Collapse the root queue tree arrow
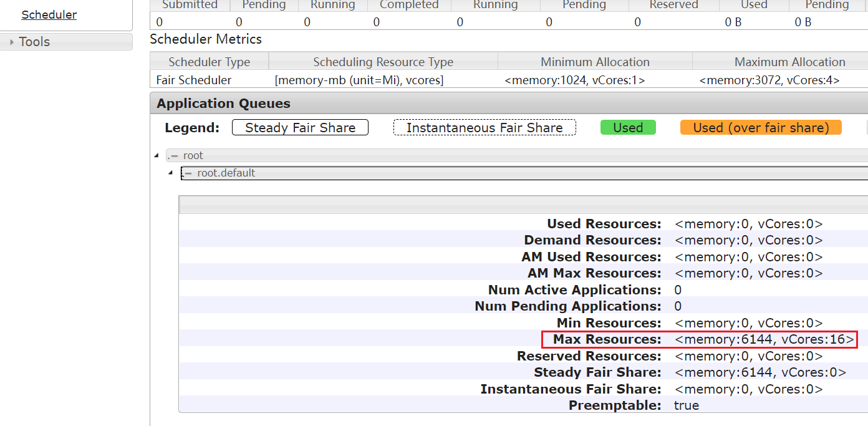 [156, 155]
